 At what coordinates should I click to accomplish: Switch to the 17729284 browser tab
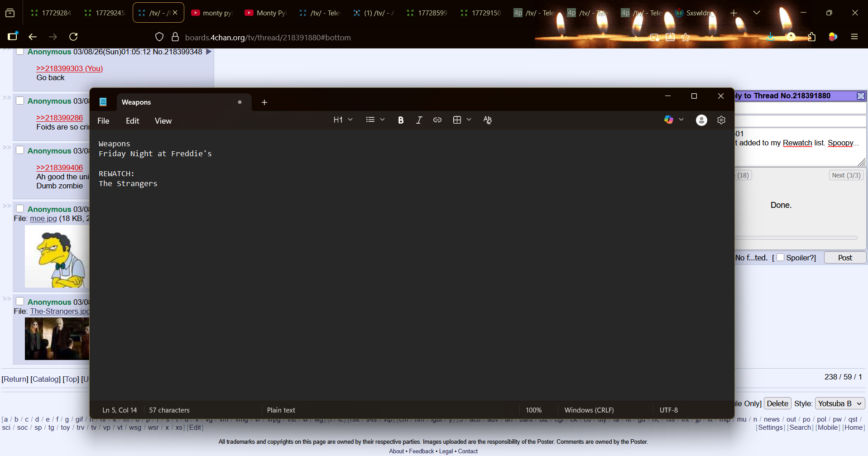(51, 13)
